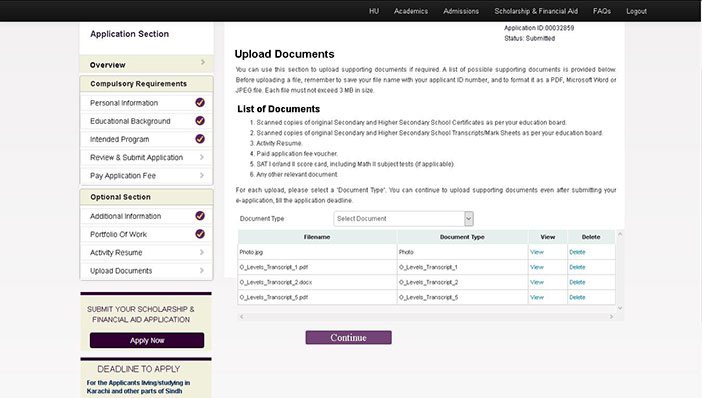Click dropdown arrow of Document Type
This screenshot has width=702, height=398.
[x=468, y=218]
